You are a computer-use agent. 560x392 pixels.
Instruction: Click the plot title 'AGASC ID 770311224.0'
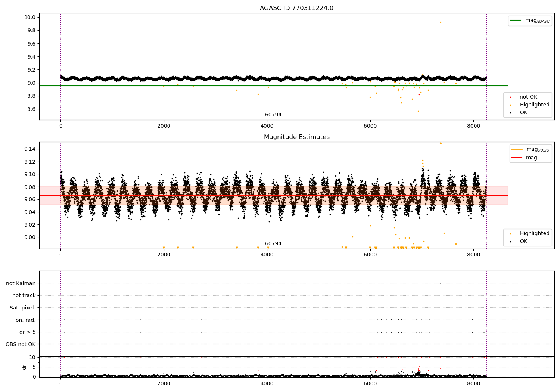coord(296,8)
